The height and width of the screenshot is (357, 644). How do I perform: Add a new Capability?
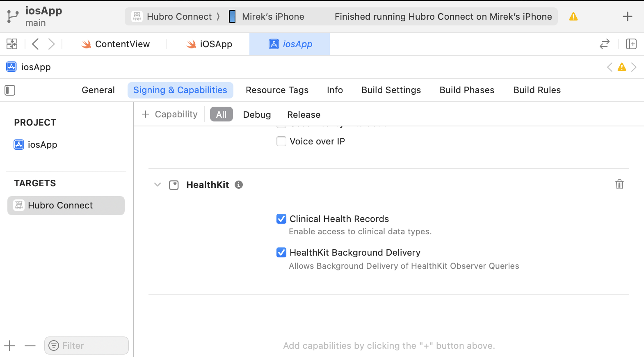(x=169, y=114)
